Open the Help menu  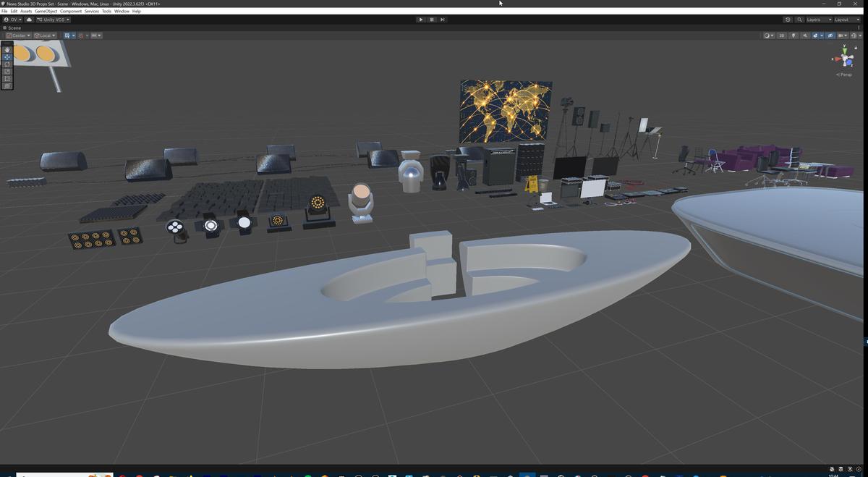click(136, 12)
